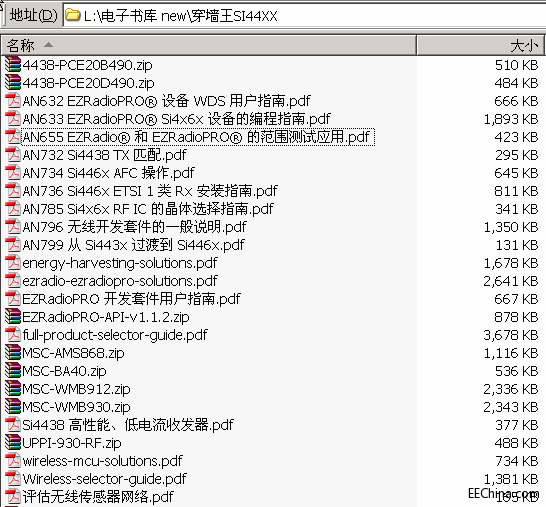The image size is (546, 507).
Task: Select energy-harvesting-solutions.pdf file name
Action: pyautogui.click(x=120, y=263)
